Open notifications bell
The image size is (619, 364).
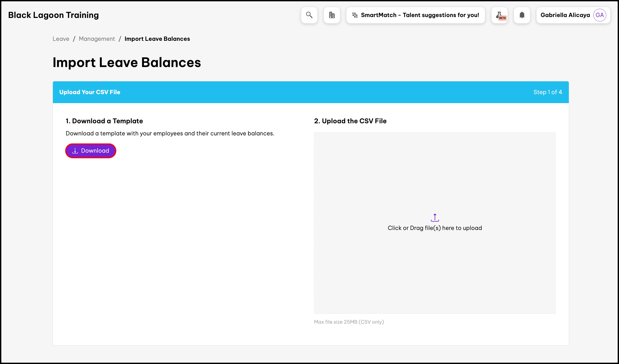click(x=522, y=15)
